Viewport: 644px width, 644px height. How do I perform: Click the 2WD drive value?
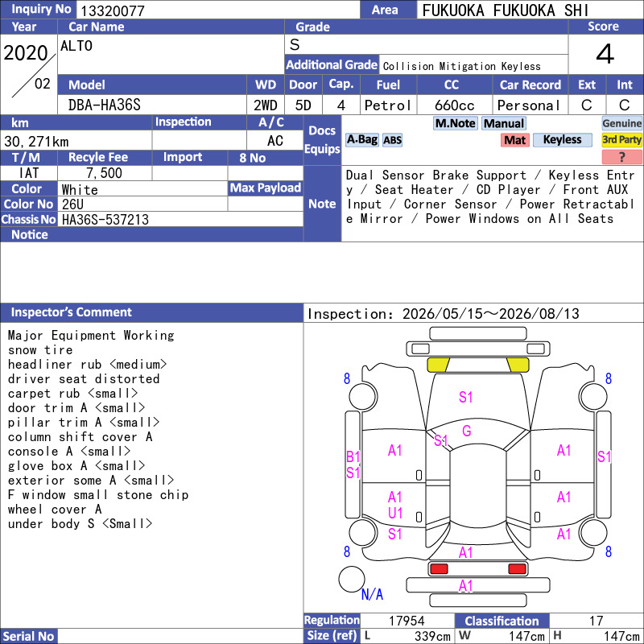coord(266,105)
